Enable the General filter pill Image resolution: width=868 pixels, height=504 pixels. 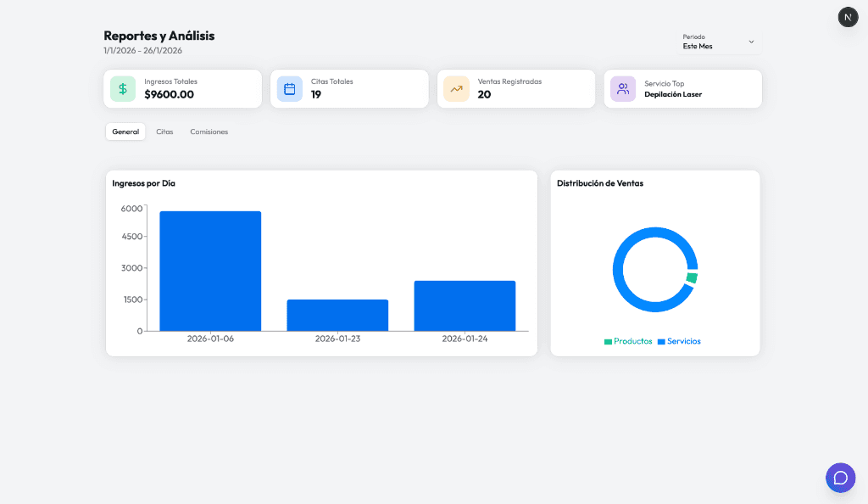125,132
